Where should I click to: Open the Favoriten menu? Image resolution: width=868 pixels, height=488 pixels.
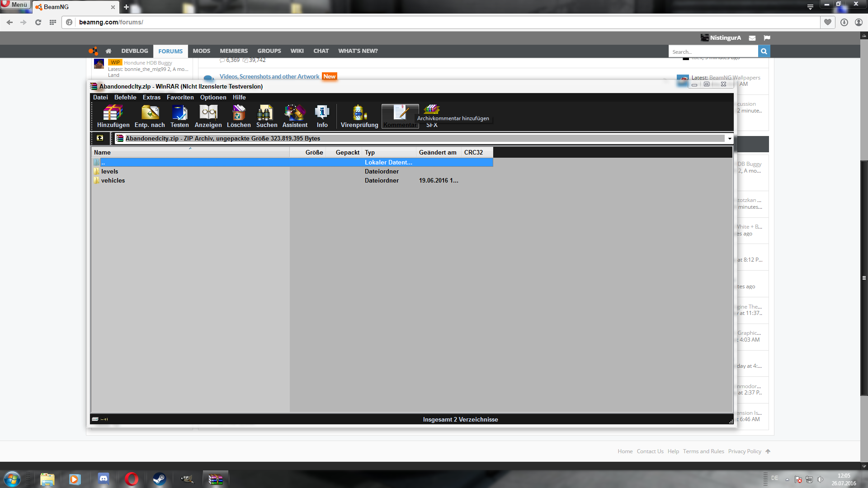point(180,97)
